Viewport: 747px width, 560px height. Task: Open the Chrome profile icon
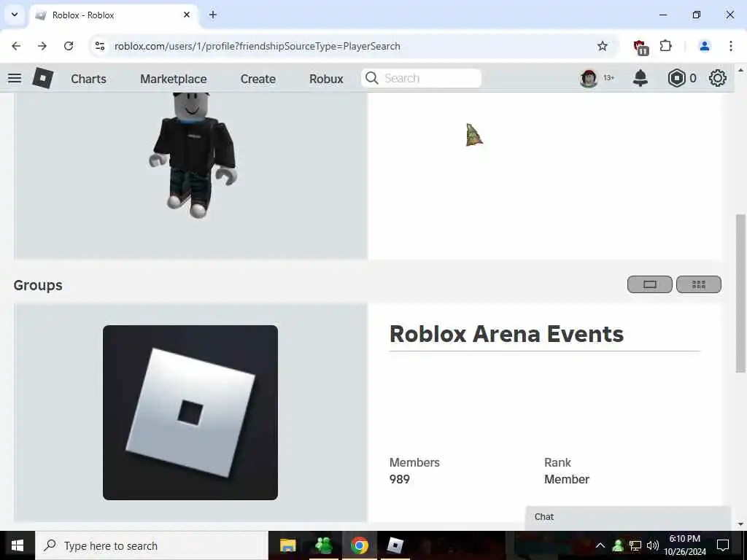click(704, 46)
